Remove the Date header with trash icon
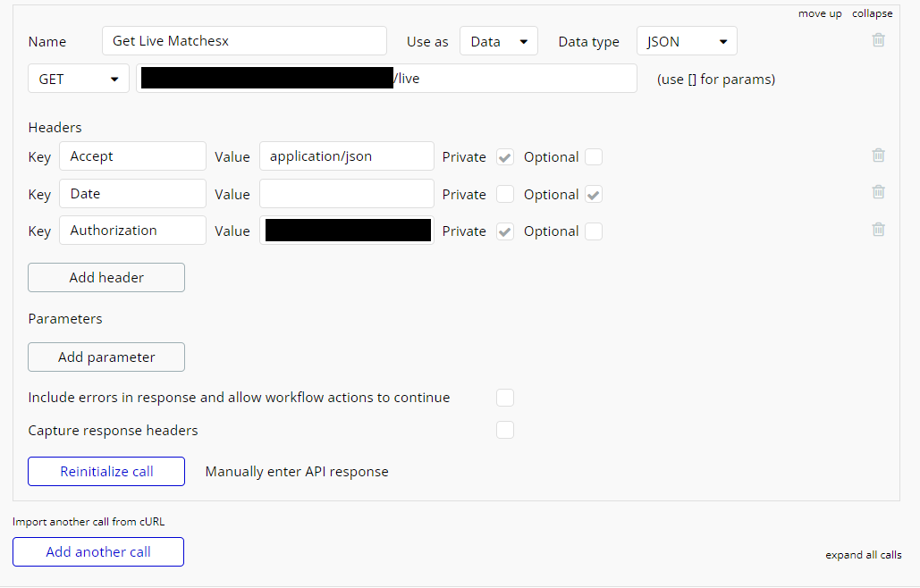 (878, 192)
